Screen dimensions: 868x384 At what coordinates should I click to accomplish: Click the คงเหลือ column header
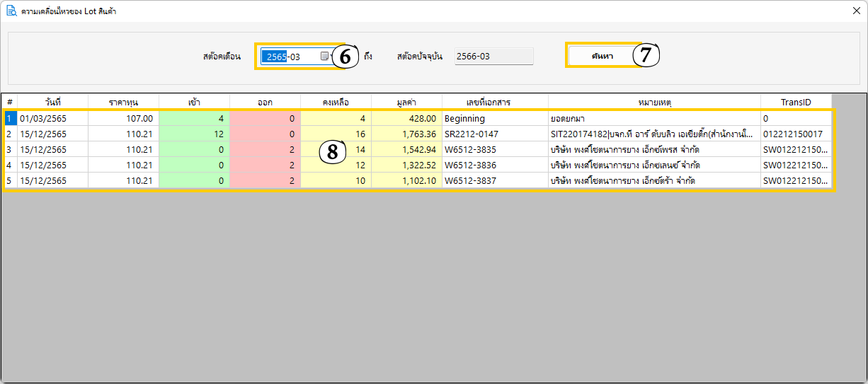click(336, 102)
